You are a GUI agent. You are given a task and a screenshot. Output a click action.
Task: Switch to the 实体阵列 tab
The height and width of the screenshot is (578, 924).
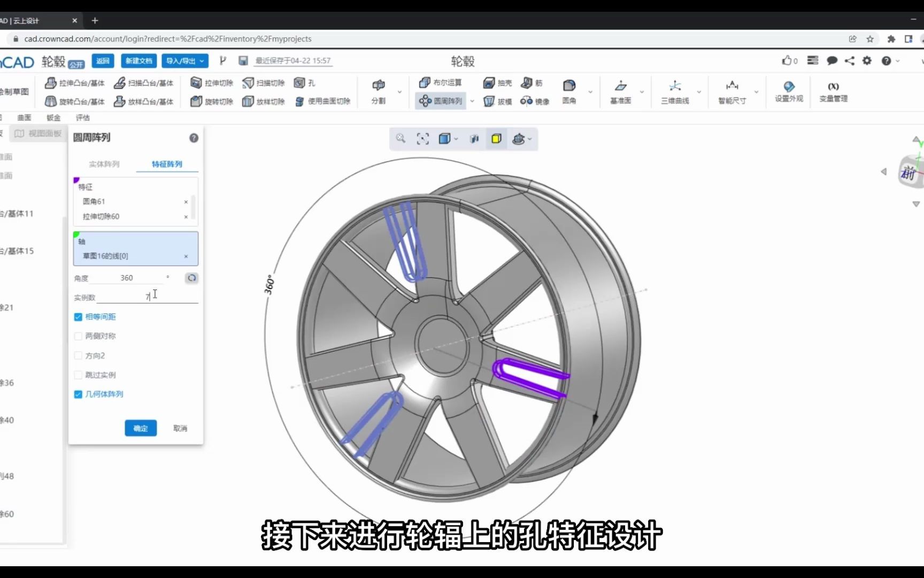coord(104,164)
